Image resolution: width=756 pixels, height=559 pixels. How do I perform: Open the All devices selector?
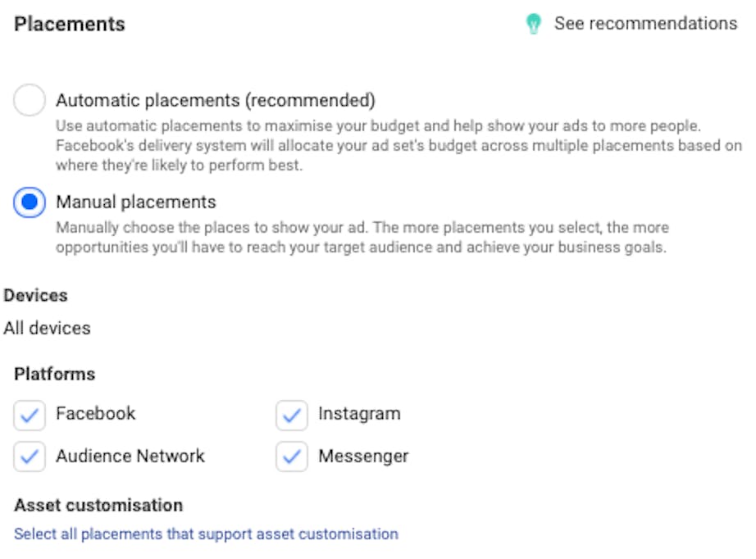[x=47, y=328]
